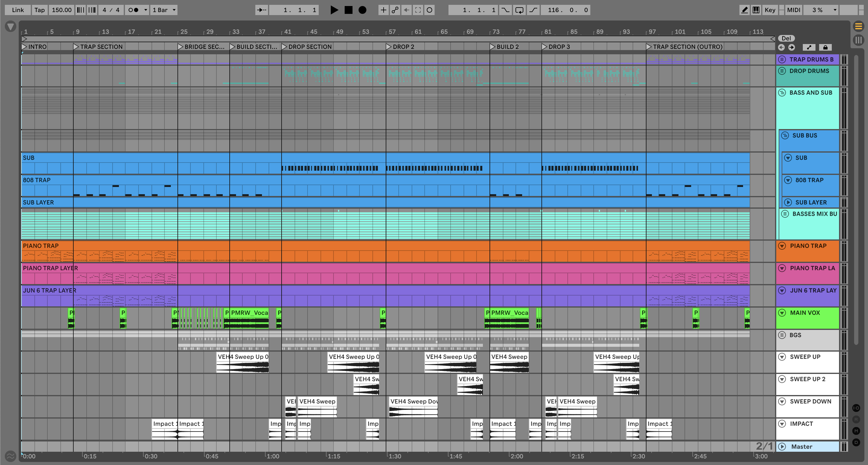Image resolution: width=868 pixels, height=465 pixels.
Task: Switch to Session view with bars icon
Action: (x=858, y=40)
